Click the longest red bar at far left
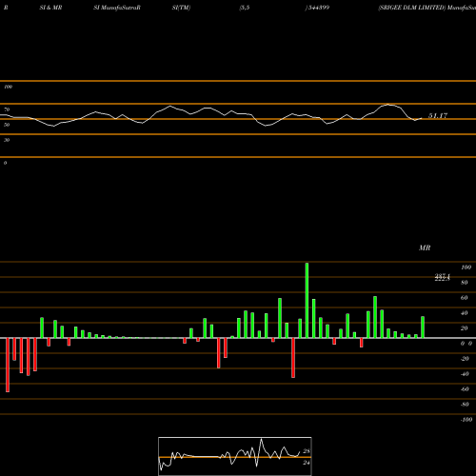Viewport: 476px width, 476px height. point(8,365)
